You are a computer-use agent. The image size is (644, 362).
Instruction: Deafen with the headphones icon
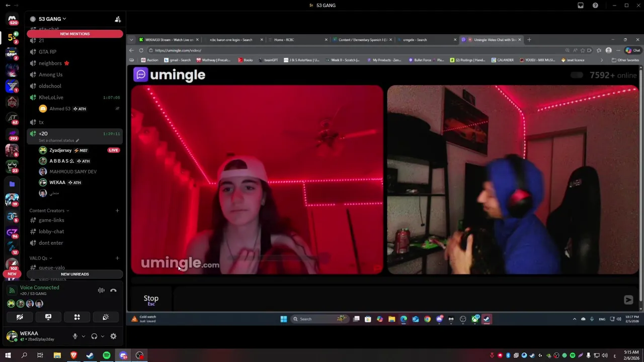tap(94, 336)
